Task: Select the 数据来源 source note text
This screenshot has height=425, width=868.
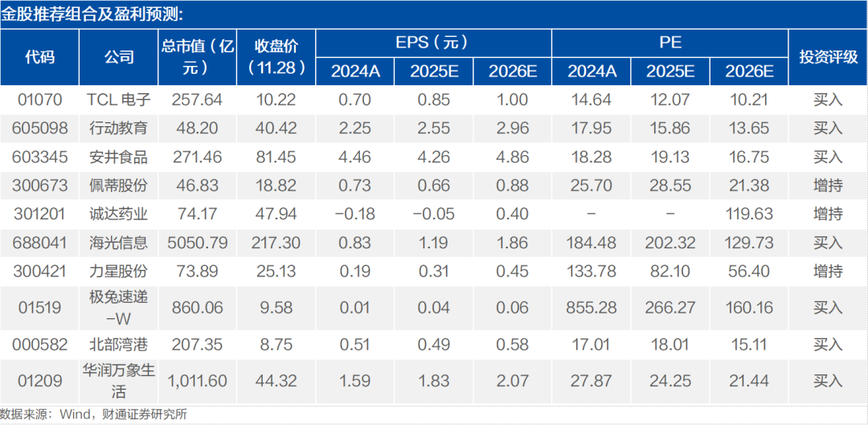Action: [x=97, y=414]
